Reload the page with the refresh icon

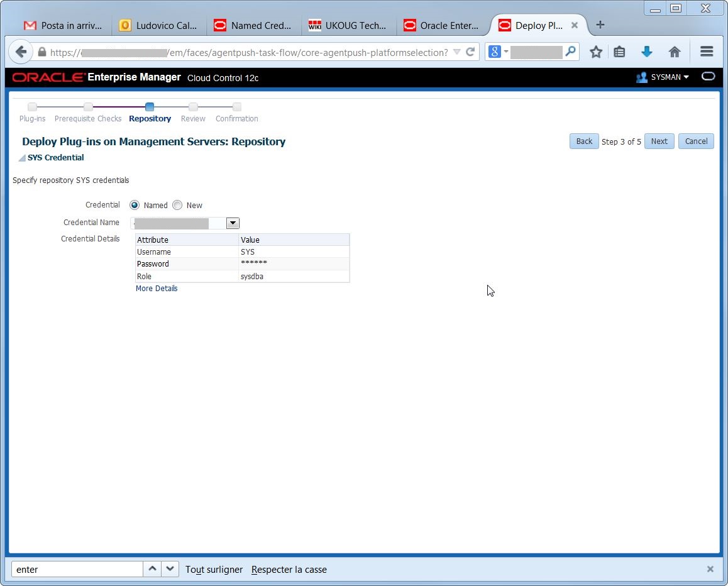coord(470,52)
